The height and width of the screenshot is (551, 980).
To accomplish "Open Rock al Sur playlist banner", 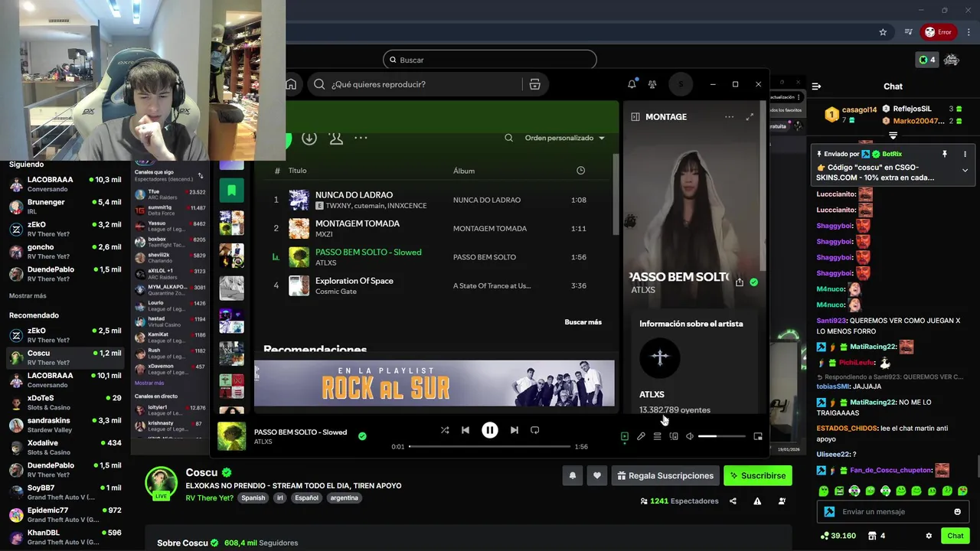I will (434, 383).
